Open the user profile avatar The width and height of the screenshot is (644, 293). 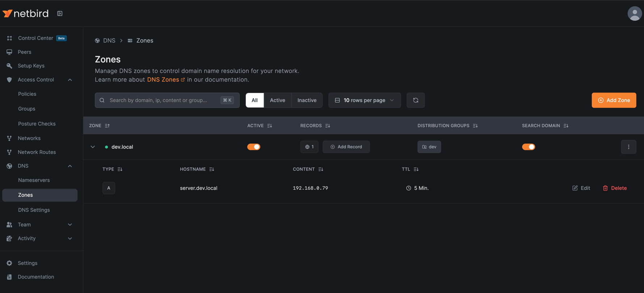click(x=634, y=13)
